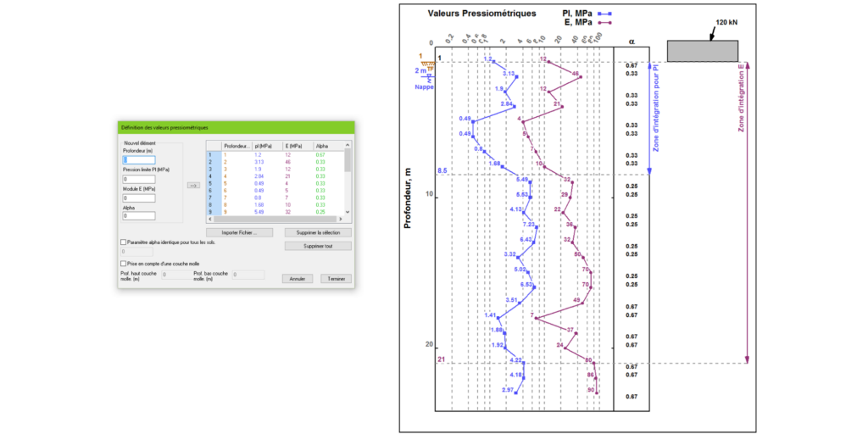Image resolution: width=868 pixels, height=434 pixels.
Task: Click the purple E, MPa legend marker
Action: pyautogui.click(x=604, y=23)
